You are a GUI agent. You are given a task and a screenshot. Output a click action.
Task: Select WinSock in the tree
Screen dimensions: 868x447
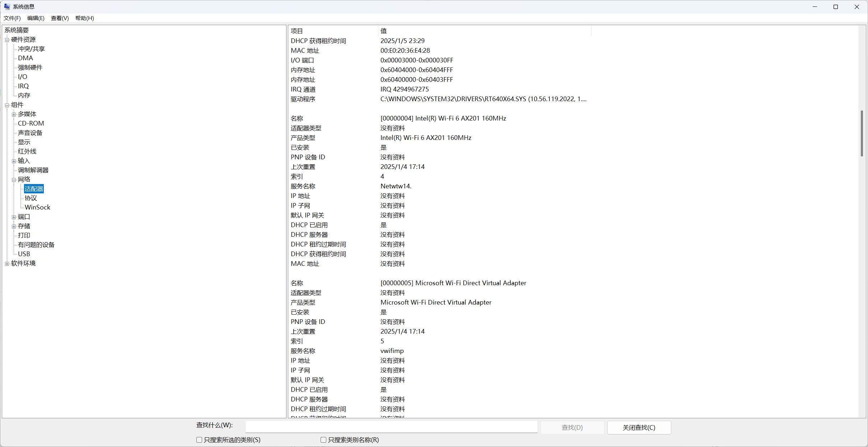coord(37,207)
